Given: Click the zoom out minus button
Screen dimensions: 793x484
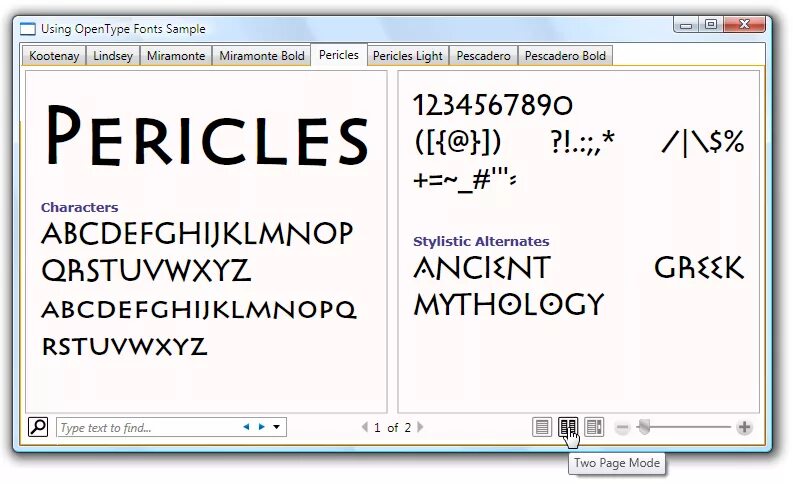Looking at the screenshot, I should (623, 428).
